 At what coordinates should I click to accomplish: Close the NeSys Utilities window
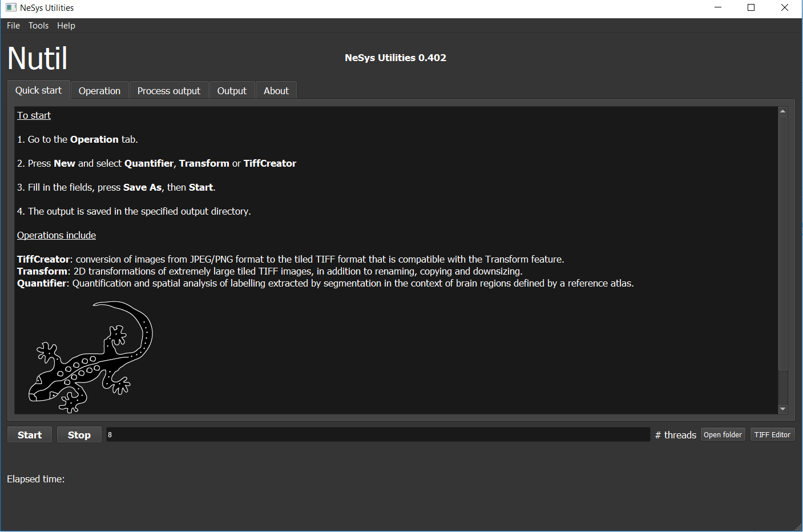tap(785, 8)
